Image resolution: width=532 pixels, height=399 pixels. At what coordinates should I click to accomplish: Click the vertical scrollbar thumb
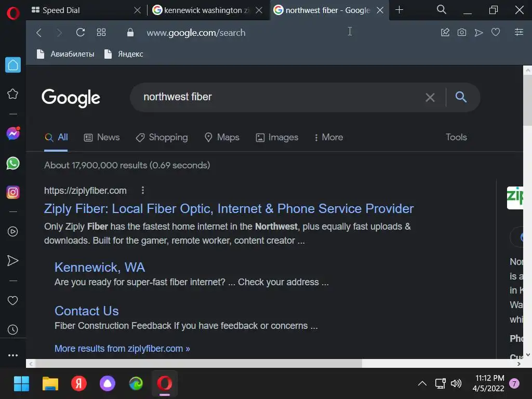pyautogui.click(x=528, y=100)
